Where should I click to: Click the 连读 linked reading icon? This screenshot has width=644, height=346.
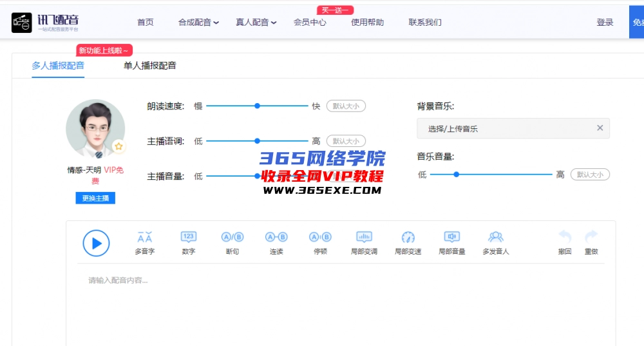pyautogui.click(x=276, y=237)
